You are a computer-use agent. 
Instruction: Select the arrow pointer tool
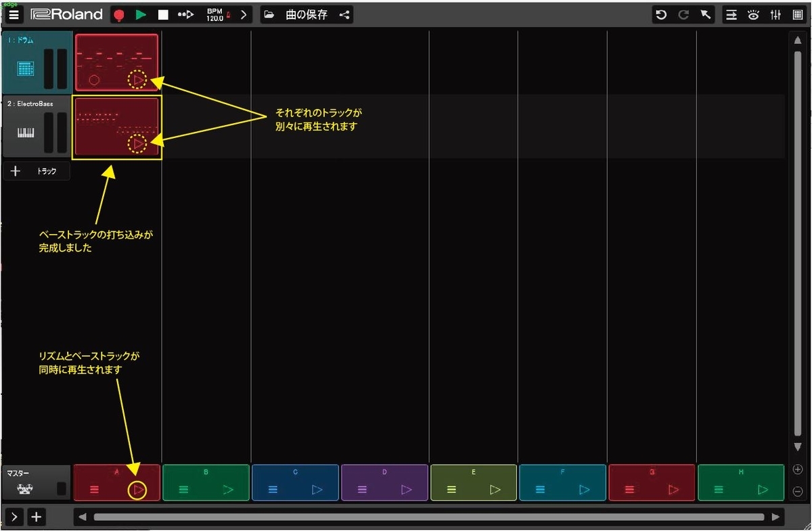[x=706, y=15]
